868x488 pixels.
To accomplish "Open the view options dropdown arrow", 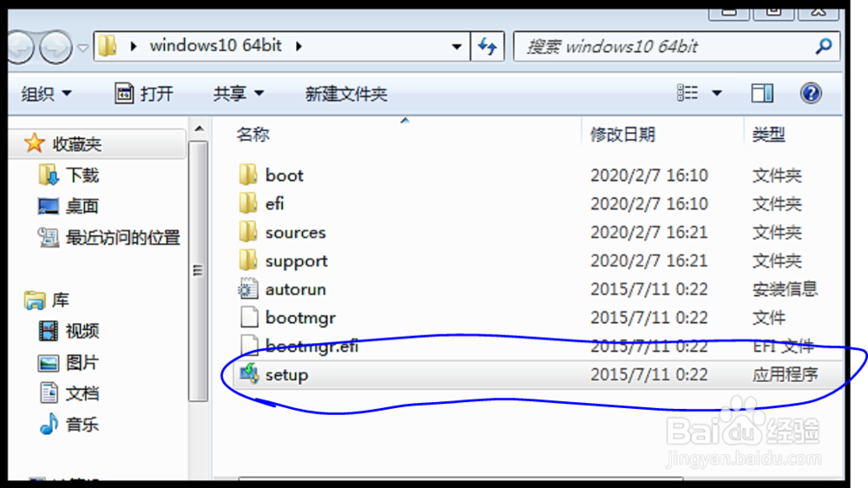I will pos(716,93).
